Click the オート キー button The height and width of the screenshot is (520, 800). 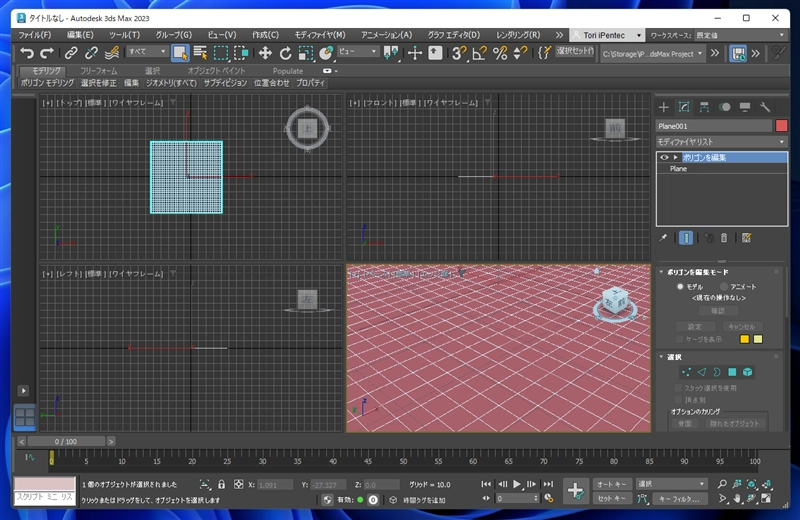(x=612, y=484)
